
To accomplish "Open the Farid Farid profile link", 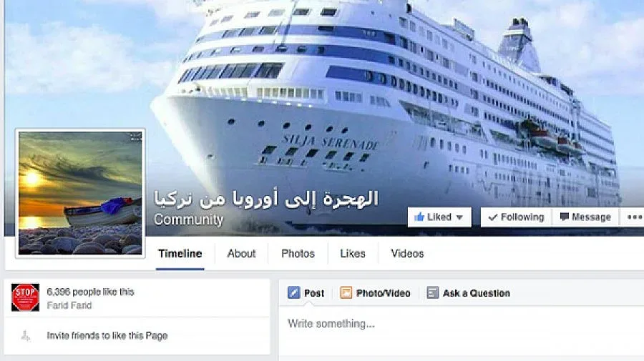I will click(69, 305).
